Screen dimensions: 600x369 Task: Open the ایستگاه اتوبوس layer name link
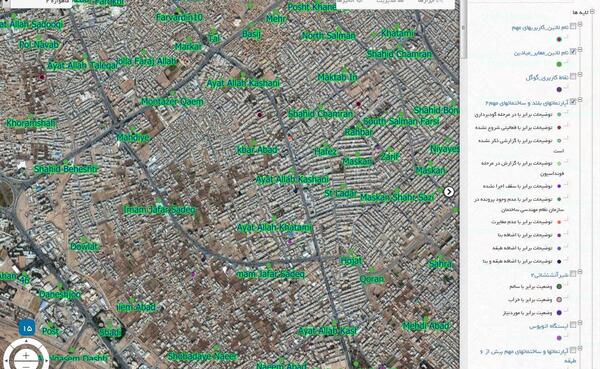(549, 327)
